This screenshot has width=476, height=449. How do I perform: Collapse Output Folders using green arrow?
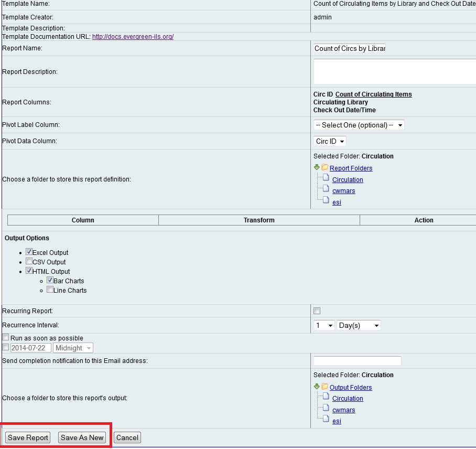pos(317,387)
